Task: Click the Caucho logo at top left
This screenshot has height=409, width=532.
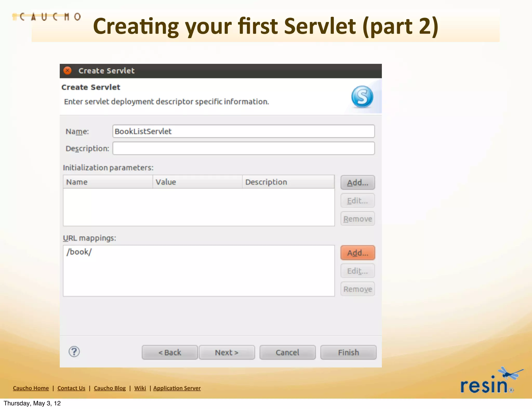Action: pos(47,17)
